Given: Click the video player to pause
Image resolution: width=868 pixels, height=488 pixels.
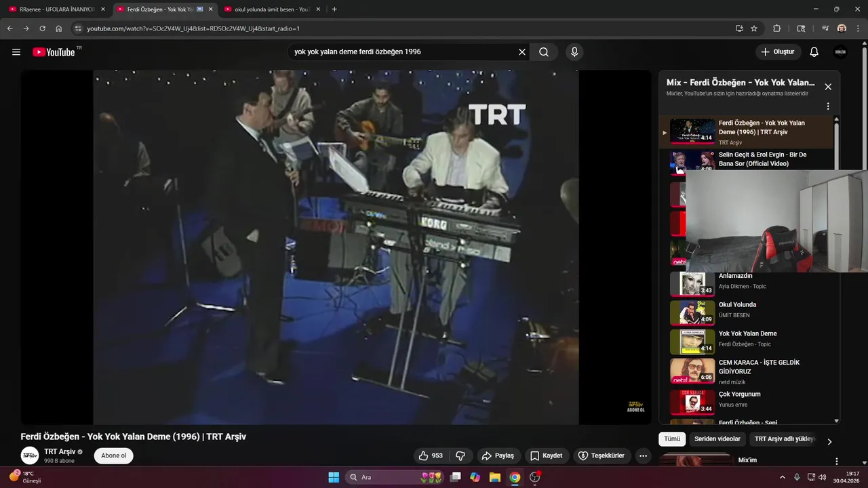Looking at the screenshot, I should pyautogui.click(x=336, y=247).
